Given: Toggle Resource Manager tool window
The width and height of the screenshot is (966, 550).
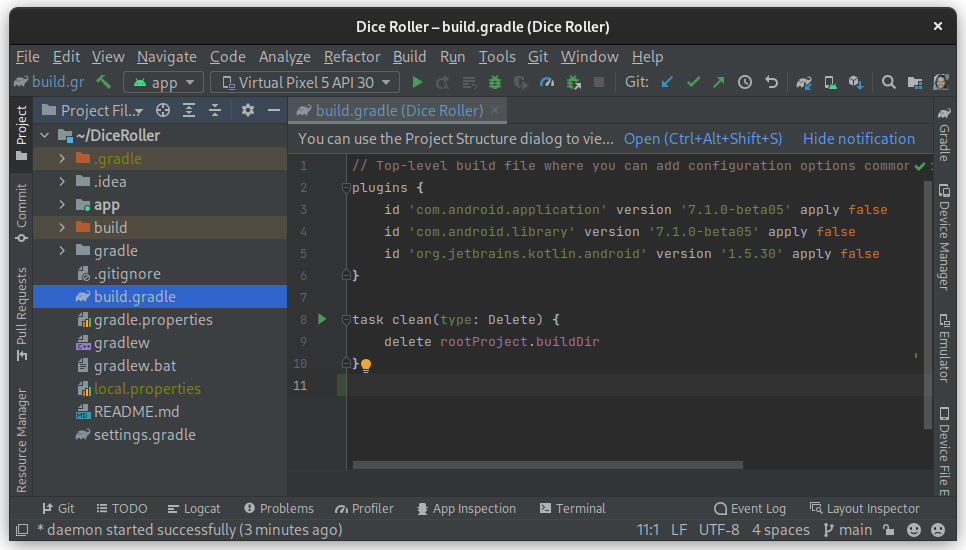Looking at the screenshot, I should pyautogui.click(x=22, y=440).
